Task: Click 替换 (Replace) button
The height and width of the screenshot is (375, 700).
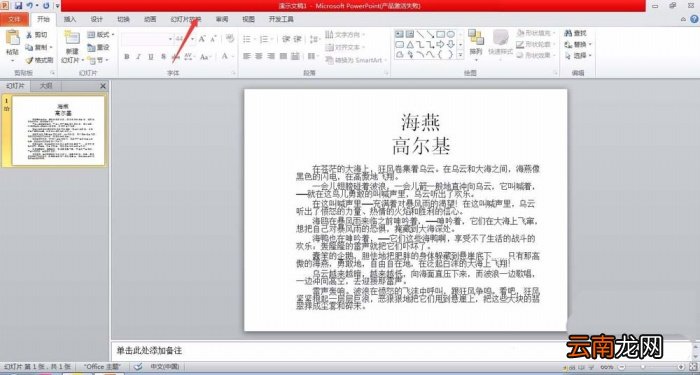Action: tap(578, 45)
